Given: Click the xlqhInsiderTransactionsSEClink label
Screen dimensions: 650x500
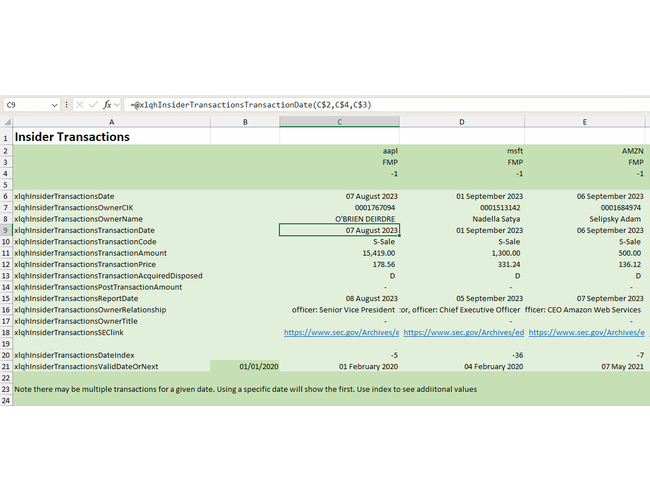Looking at the screenshot, I should tap(69, 333).
